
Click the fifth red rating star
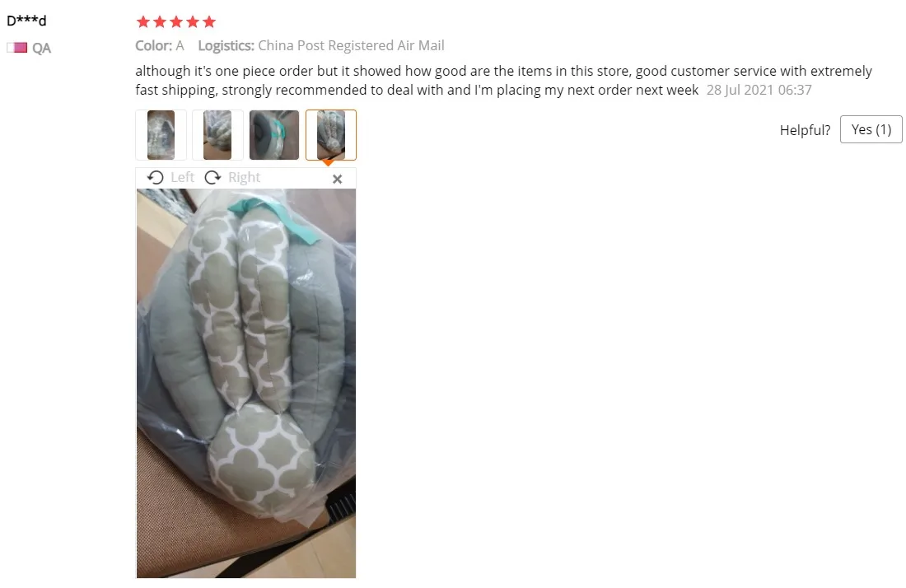(209, 22)
